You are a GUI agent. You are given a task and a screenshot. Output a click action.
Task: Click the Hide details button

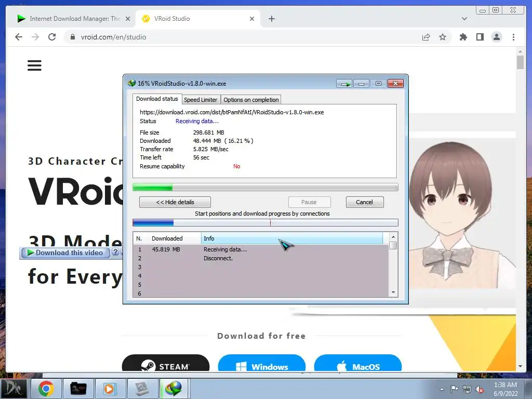point(175,202)
